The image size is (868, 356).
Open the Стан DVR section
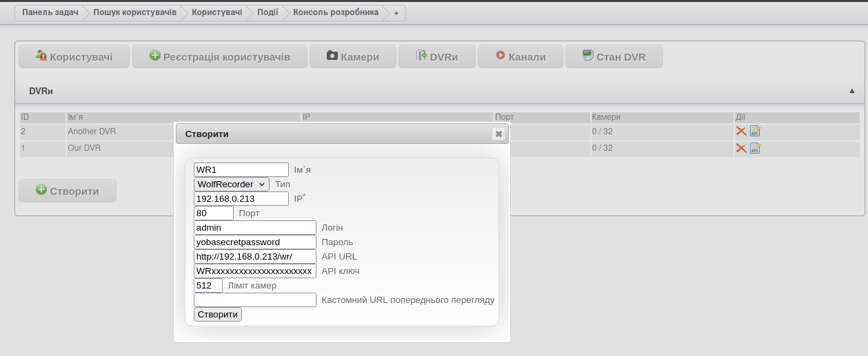[614, 57]
